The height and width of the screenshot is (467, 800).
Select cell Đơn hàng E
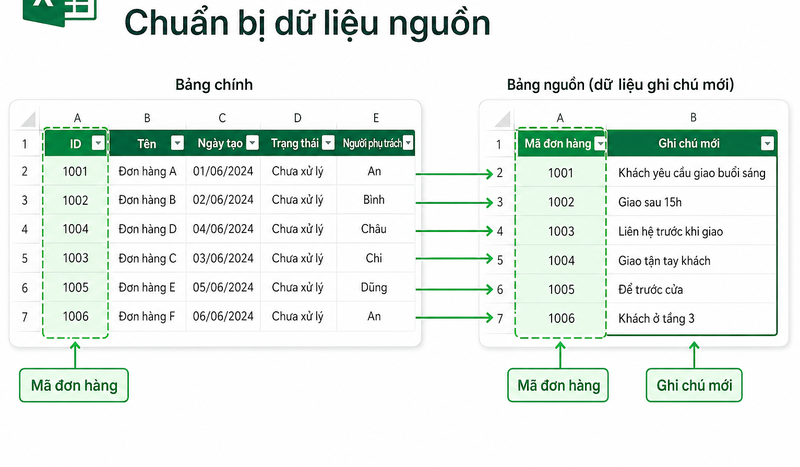click(x=147, y=287)
